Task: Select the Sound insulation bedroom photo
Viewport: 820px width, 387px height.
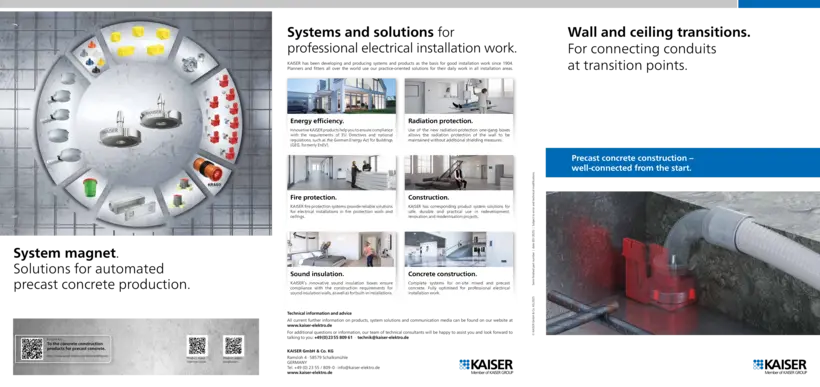Action: click(x=341, y=249)
